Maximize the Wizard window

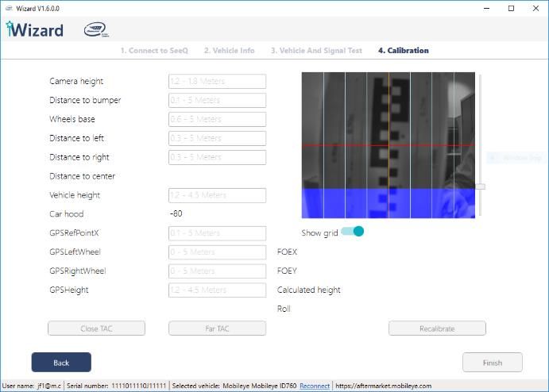(511, 9)
